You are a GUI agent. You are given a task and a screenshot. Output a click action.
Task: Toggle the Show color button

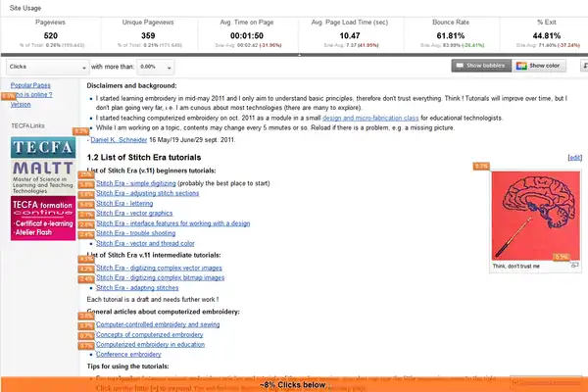(x=540, y=66)
